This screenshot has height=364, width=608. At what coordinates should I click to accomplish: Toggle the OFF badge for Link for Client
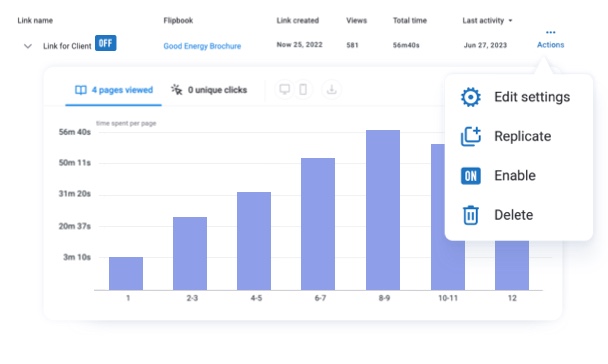point(105,43)
